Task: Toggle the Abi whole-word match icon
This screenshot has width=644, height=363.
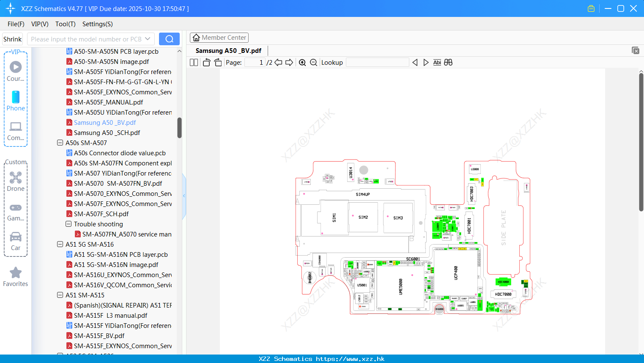Action: (x=437, y=62)
